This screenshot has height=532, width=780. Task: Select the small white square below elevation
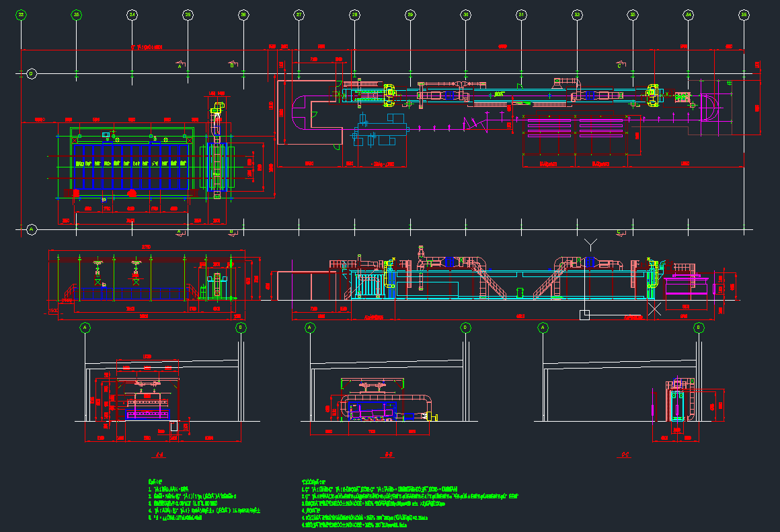[x=584, y=314]
